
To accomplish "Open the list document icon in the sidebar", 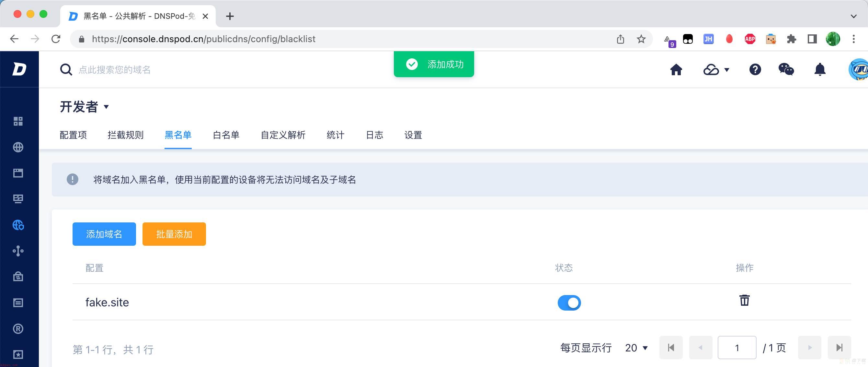I will 18,302.
